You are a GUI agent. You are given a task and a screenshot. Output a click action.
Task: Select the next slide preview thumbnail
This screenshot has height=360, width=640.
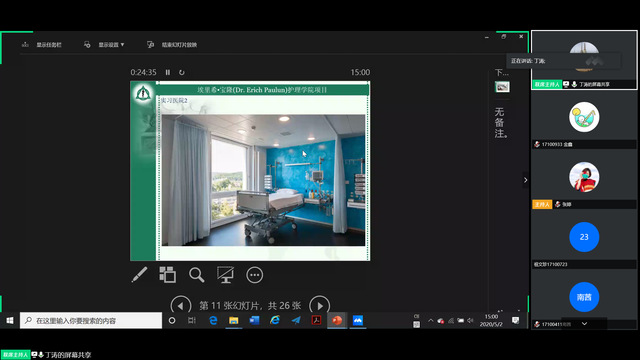[502, 87]
